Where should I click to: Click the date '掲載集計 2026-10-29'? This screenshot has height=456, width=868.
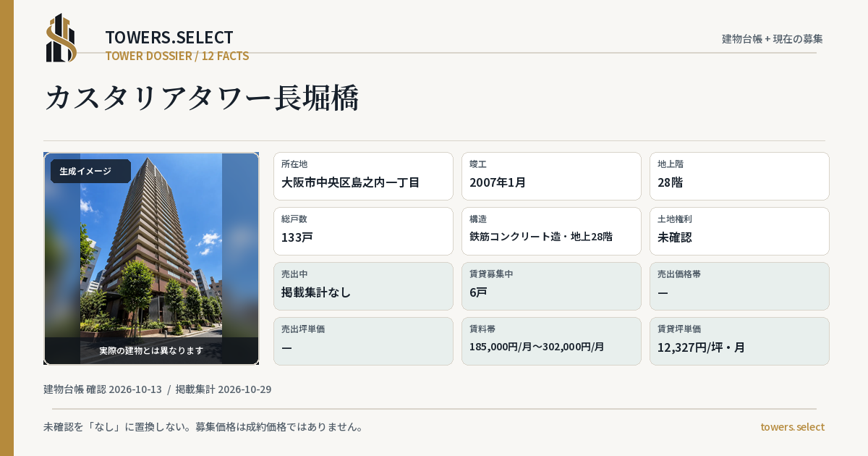tap(224, 389)
